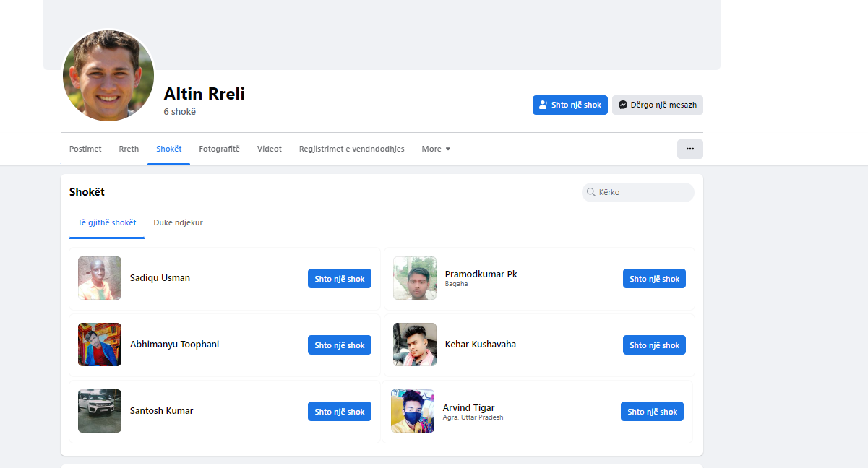Add Santosh Kumar as a friend
Screen dimensions: 868x468
tap(339, 412)
